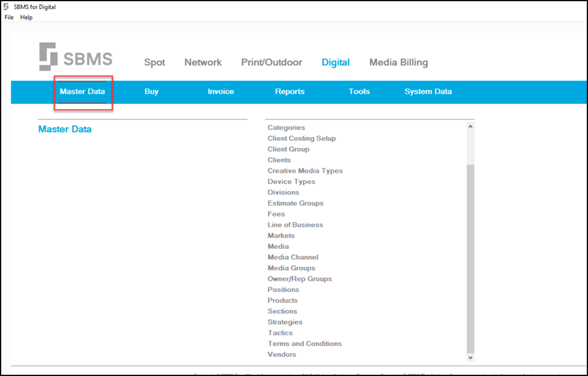Open the File menu
Image resolution: width=588 pixels, height=376 pixels.
[9, 18]
